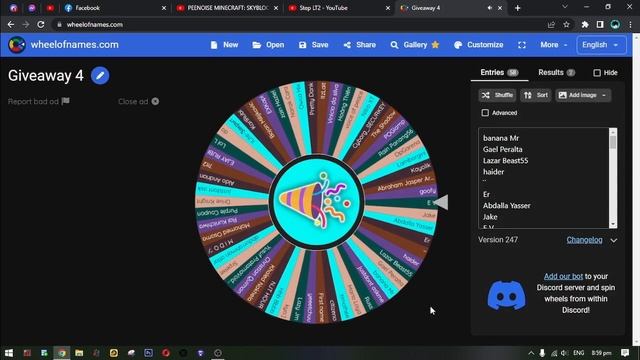Click the page vertical scrollbar
The width and height of the screenshot is (640, 360).
[636, 188]
